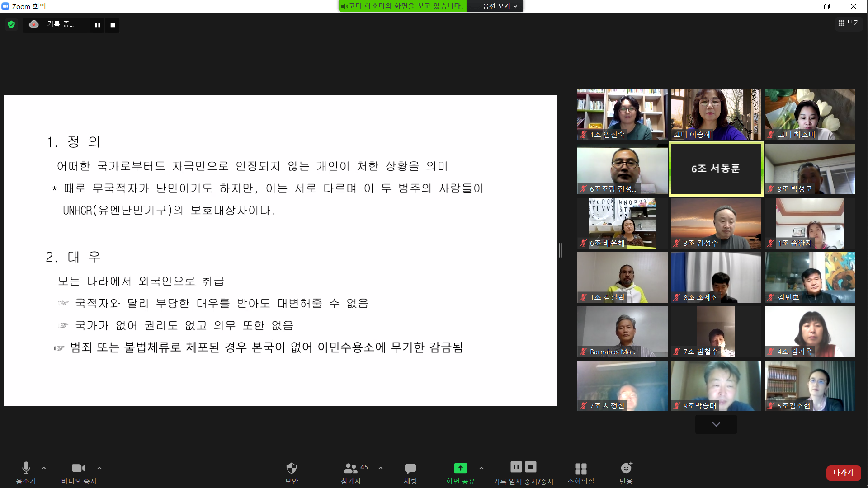
Task: Expand video options arrow next to camera
Action: (99, 468)
